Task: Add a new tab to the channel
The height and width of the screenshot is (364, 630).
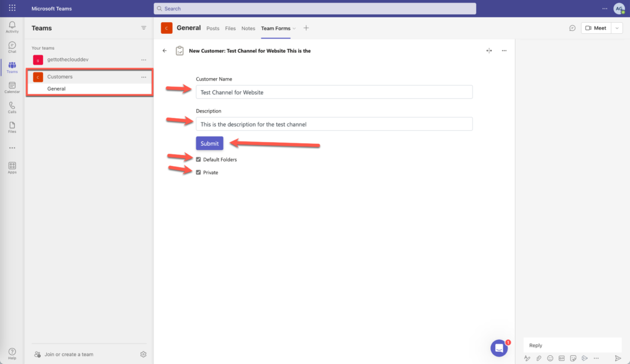Action: [306, 28]
